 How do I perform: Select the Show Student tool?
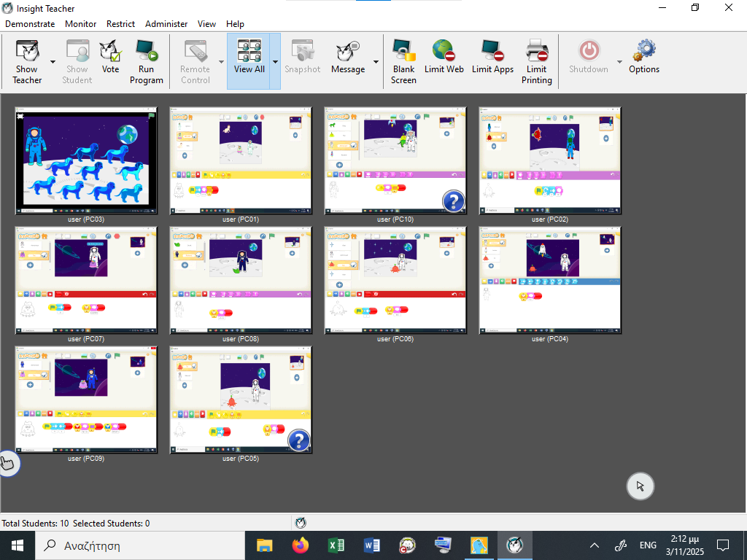(77, 61)
